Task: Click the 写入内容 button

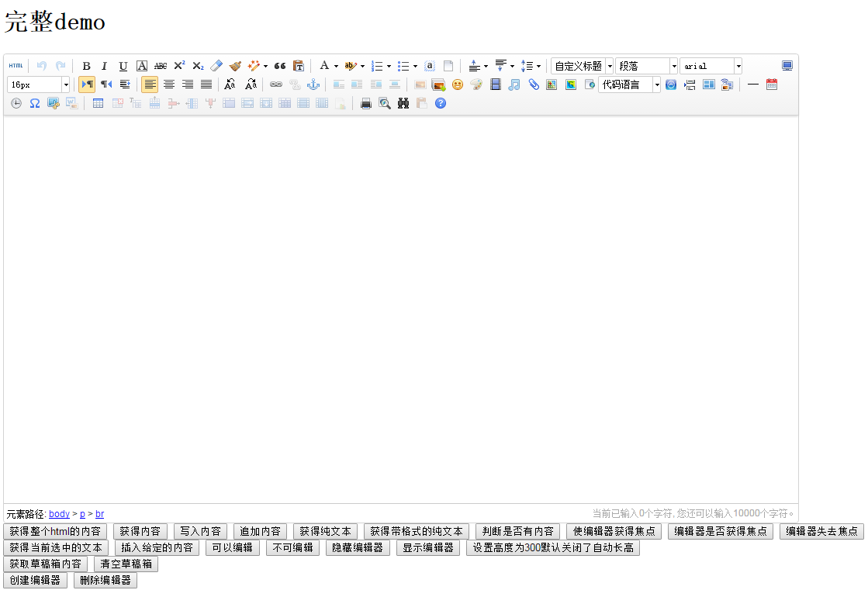Action: pyautogui.click(x=200, y=531)
